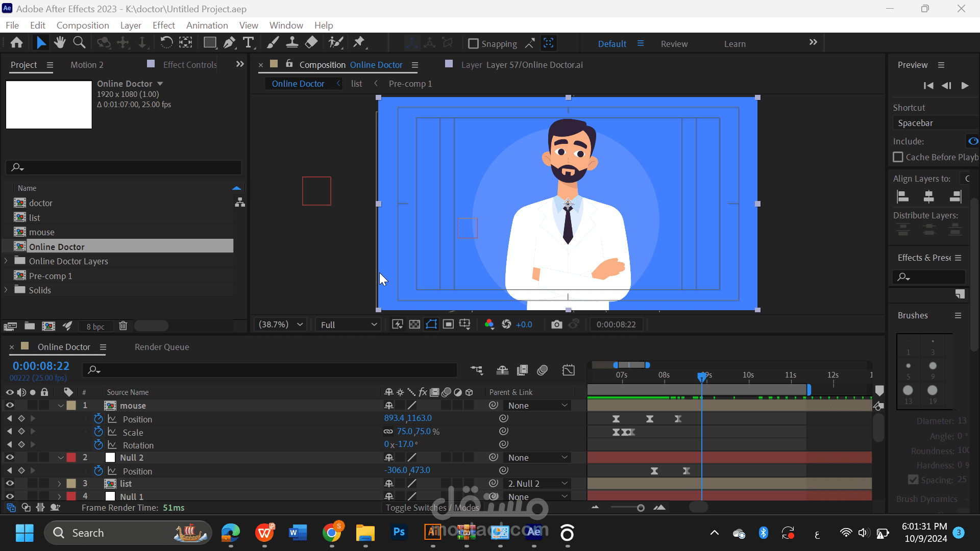The width and height of the screenshot is (980, 551).
Task: Take snapshot with camera icon
Action: tap(556, 324)
